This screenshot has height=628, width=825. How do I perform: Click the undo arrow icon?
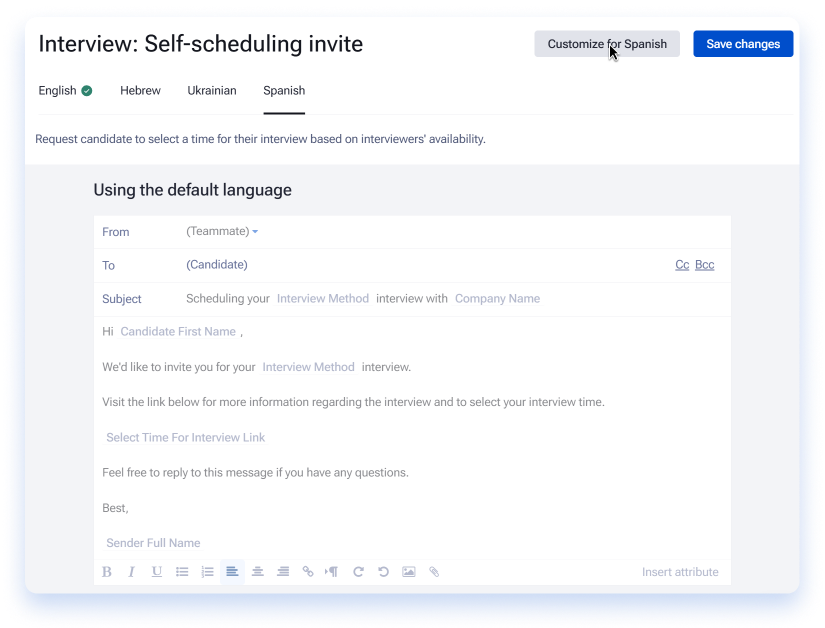[384, 572]
